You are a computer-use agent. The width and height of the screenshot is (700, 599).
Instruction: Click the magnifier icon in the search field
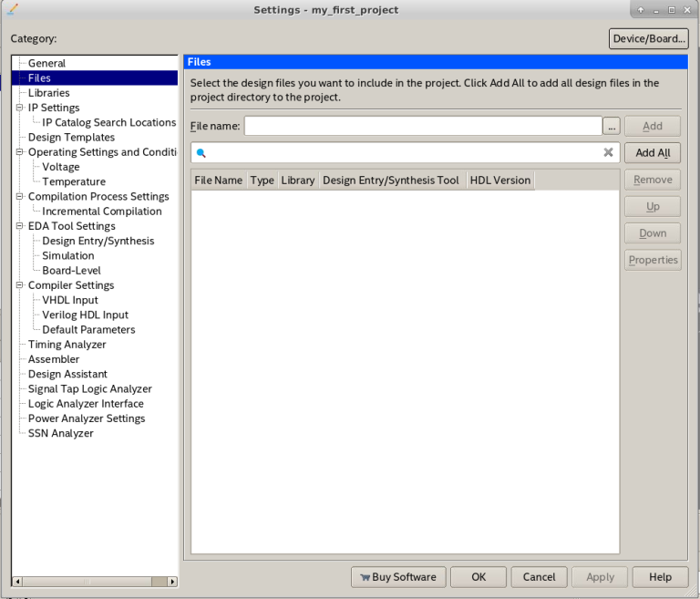[x=201, y=153]
